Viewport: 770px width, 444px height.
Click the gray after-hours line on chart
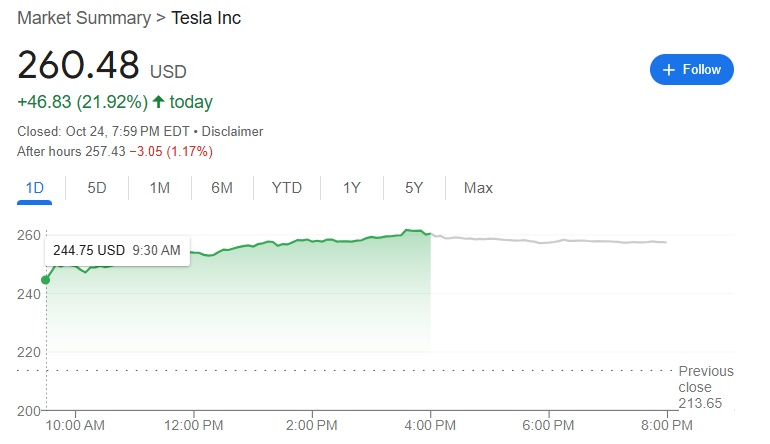(x=550, y=241)
